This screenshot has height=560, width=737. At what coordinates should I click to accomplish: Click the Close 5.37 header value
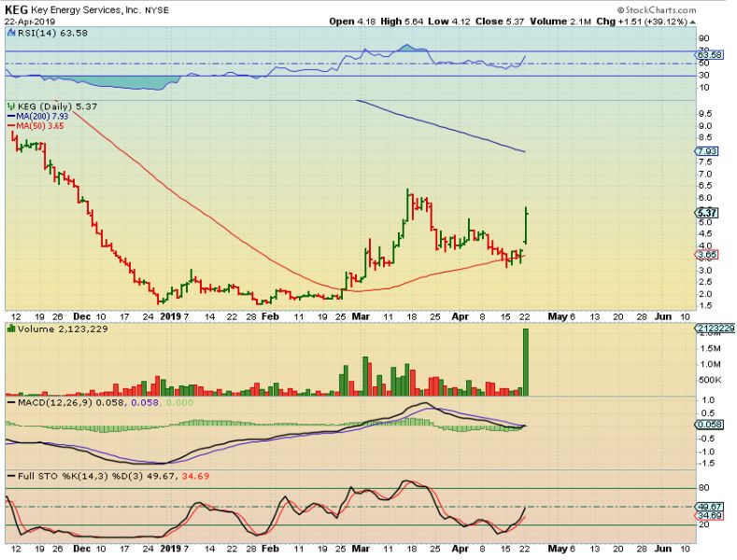(x=500, y=21)
